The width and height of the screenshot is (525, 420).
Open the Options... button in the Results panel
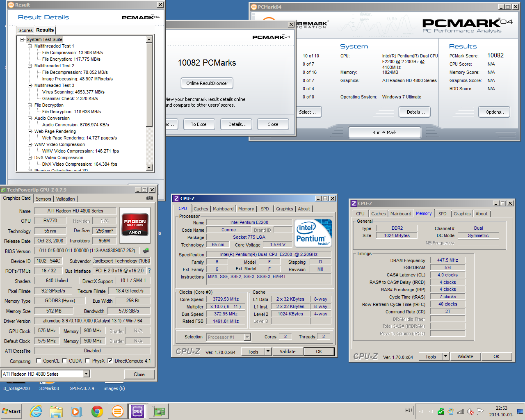click(x=494, y=112)
